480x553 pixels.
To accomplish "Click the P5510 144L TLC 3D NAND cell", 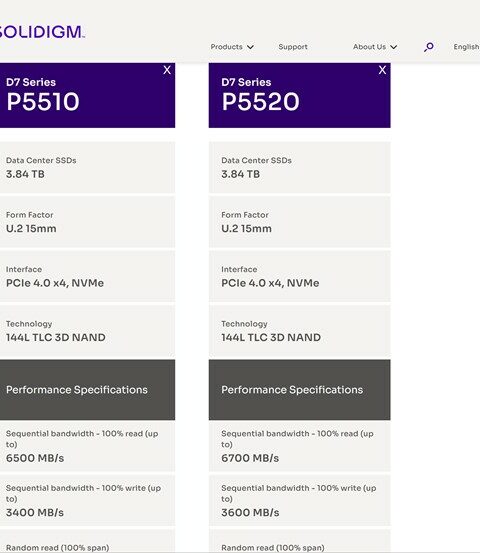I will point(87,331).
